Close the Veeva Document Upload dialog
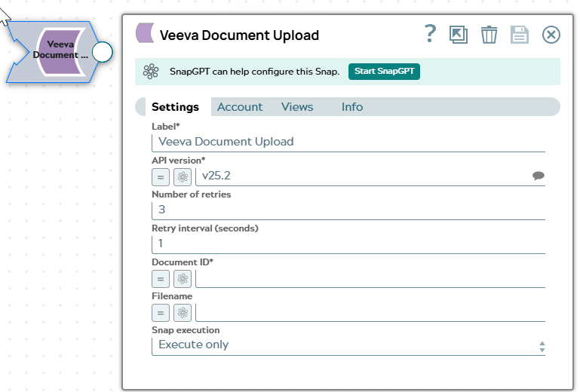The height and width of the screenshot is (392, 580). pos(551,35)
